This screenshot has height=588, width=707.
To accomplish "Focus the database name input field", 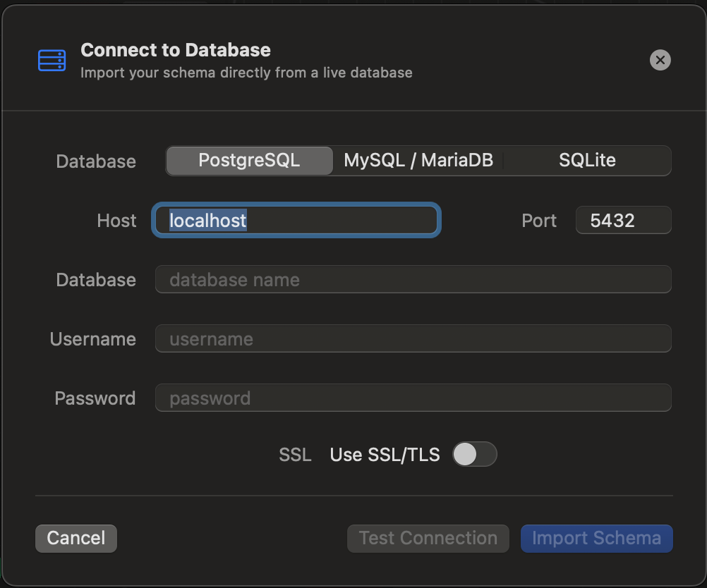I will click(412, 279).
